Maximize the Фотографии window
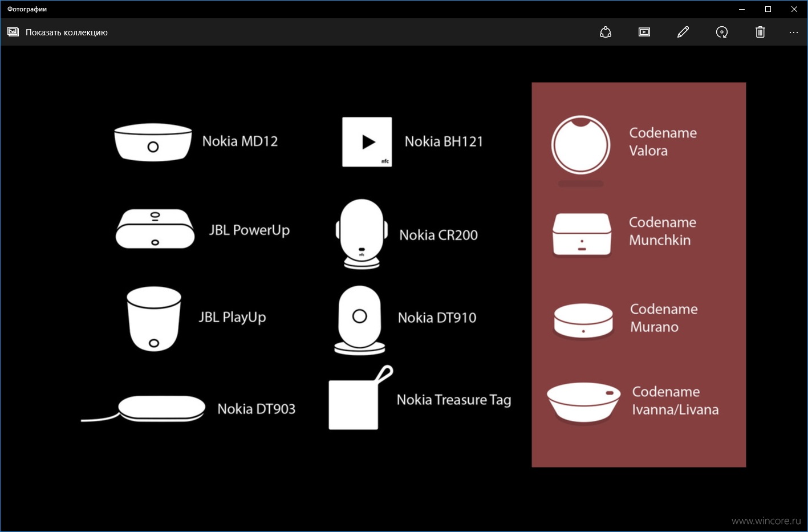The image size is (808, 532). click(768, 9)
